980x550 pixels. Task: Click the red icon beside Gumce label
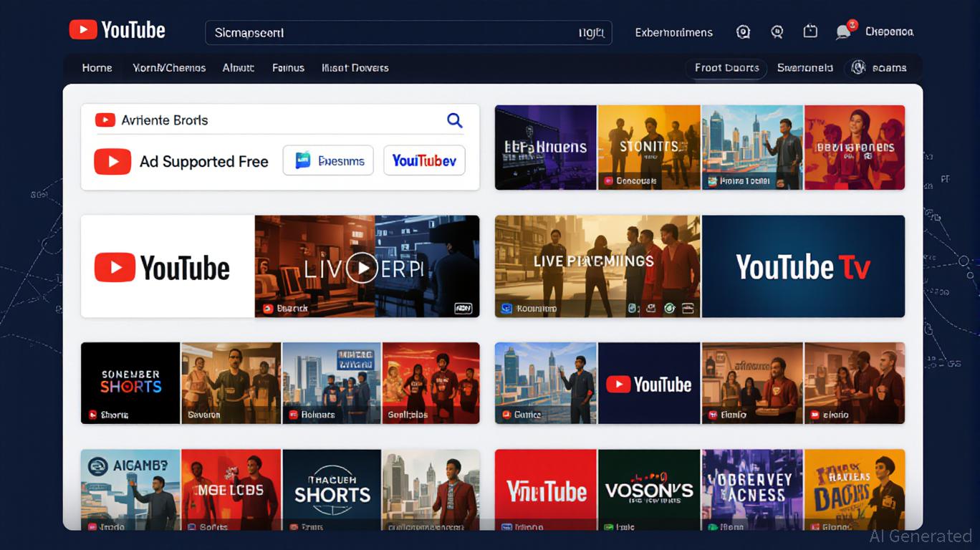(x=506, y=415)
